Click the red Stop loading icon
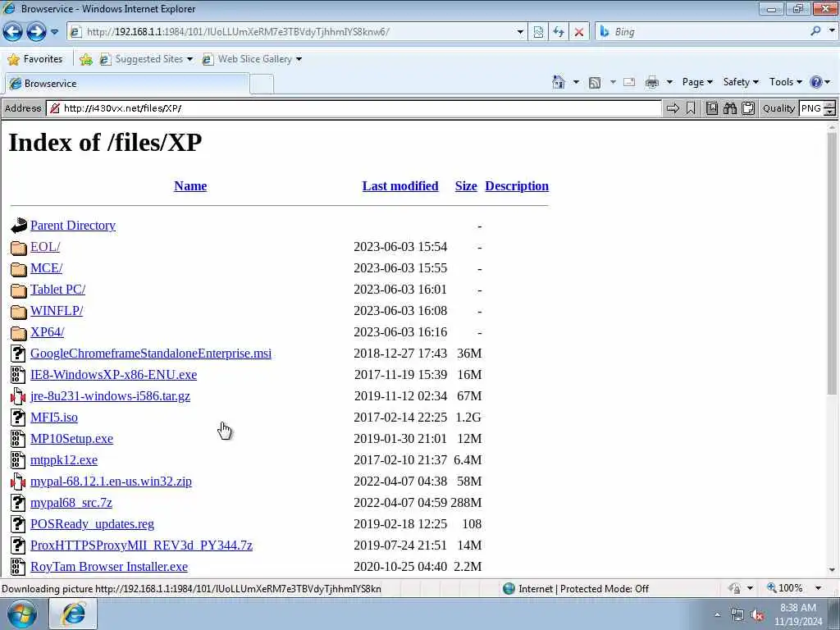The width and height of the screenshot is (840, 630). (x=579, y=32)
